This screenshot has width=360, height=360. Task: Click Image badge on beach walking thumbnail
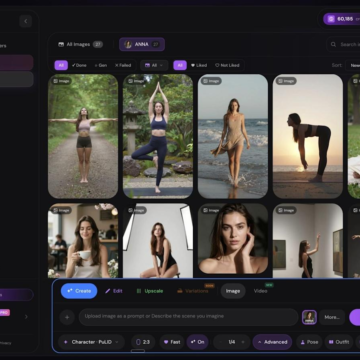coord(211,81)
